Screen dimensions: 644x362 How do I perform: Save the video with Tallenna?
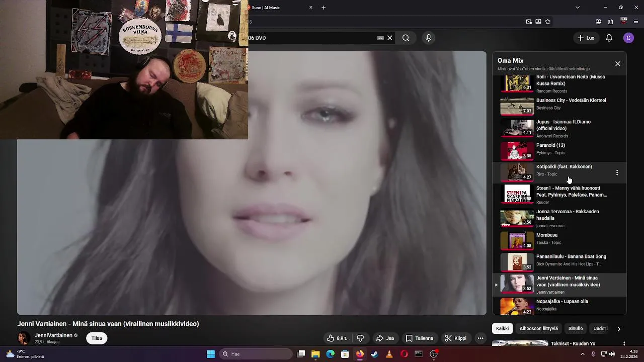click(420, 338)
